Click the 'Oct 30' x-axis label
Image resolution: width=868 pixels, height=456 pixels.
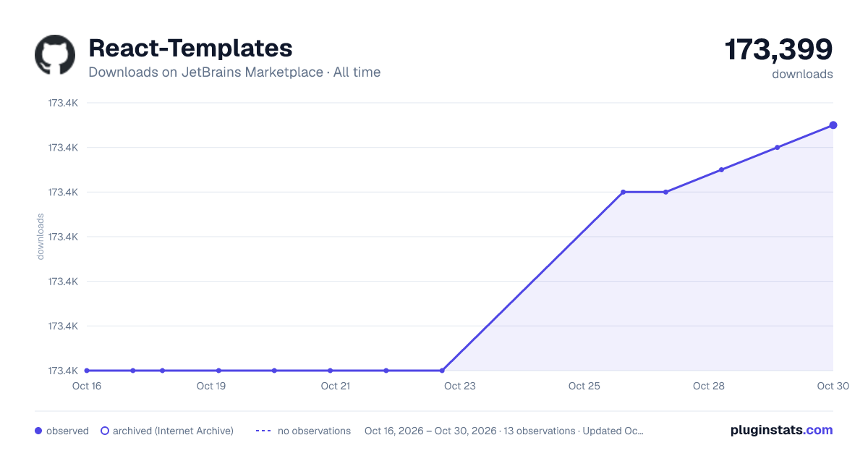832,386
